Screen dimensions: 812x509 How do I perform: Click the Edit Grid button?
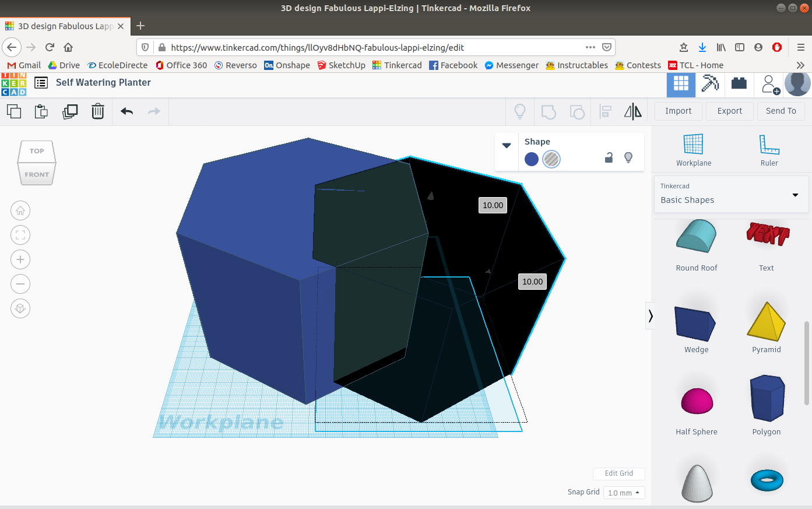pos(619,473)
